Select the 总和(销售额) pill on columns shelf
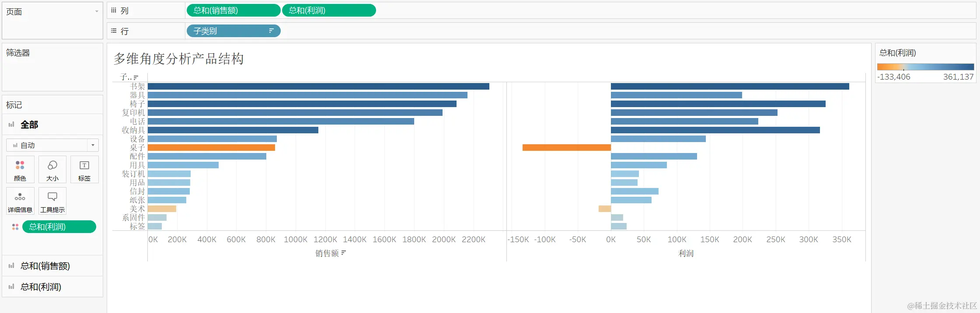 [x=234, y=10]
